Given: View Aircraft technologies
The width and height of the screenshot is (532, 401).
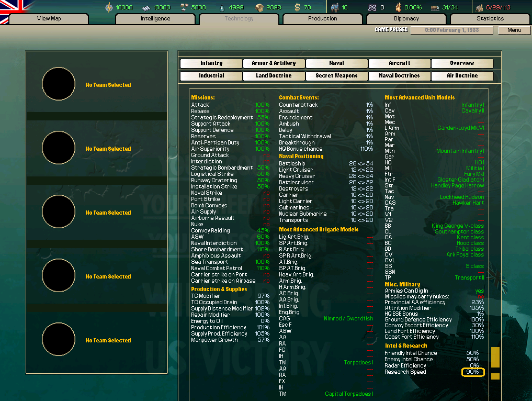Looking at the screenshot, I should pos(399,63).
